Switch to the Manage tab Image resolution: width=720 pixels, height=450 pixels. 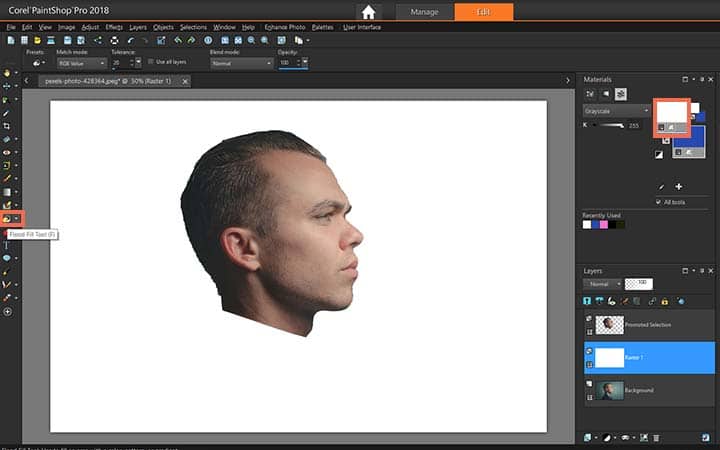click(x=424, y=12)
